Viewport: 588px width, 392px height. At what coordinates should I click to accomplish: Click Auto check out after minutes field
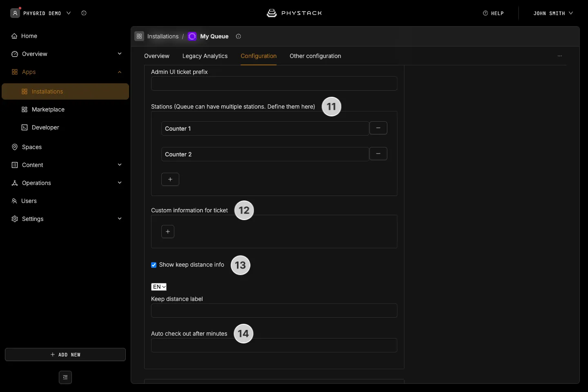click(274, 345)
